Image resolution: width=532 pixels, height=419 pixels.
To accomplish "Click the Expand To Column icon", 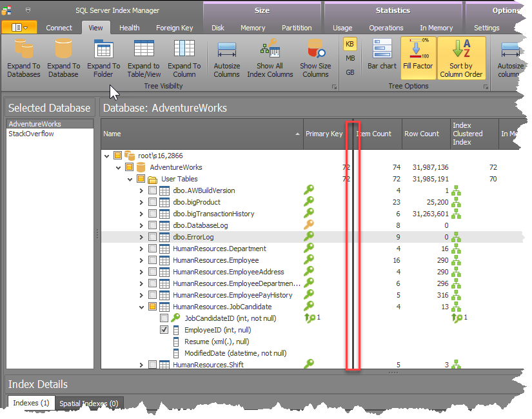I will (x=184, y=49).
